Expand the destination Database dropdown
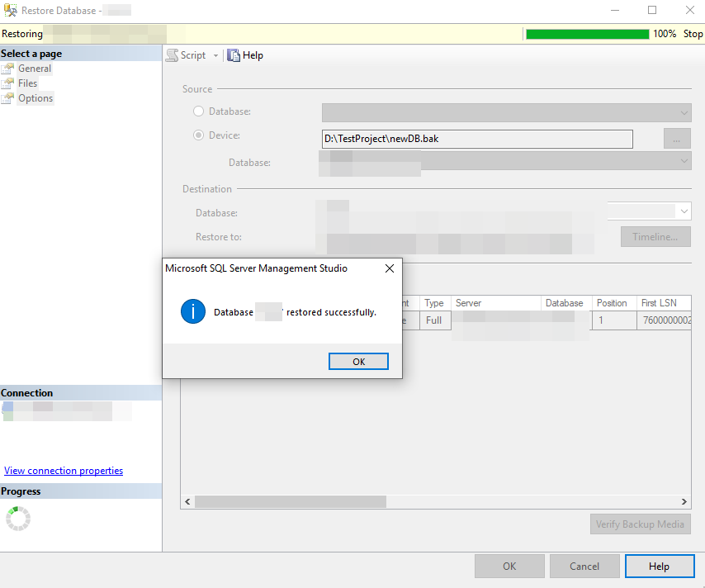Image resolution: width=705 pixels, height=588 pixels. pos(684,211)
